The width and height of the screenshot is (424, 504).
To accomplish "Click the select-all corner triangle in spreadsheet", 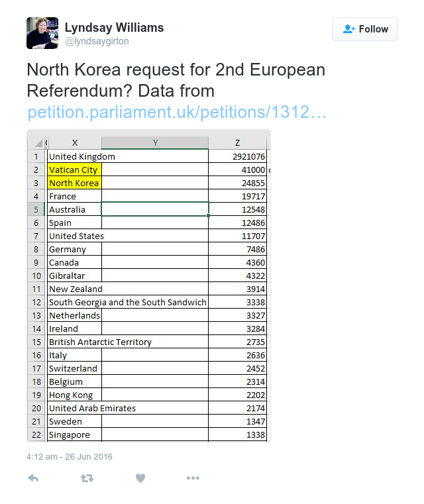I will click(38, 142).
